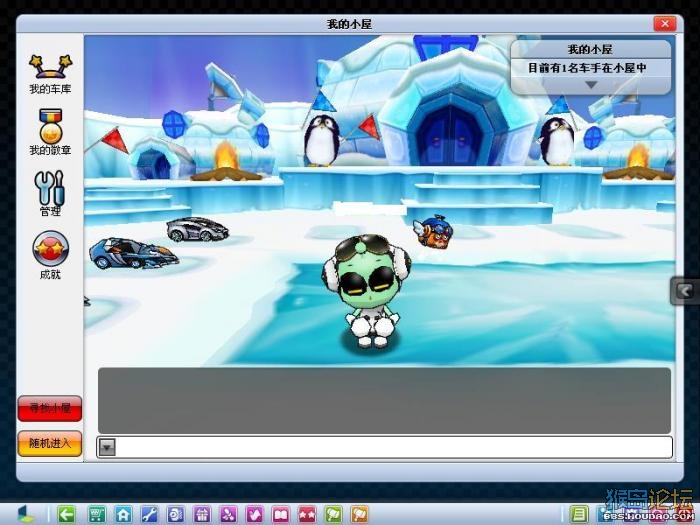Click the flying winged pet creature
Image resolution: width=700 pixels, height=525 pixels.
pos(433,231)
